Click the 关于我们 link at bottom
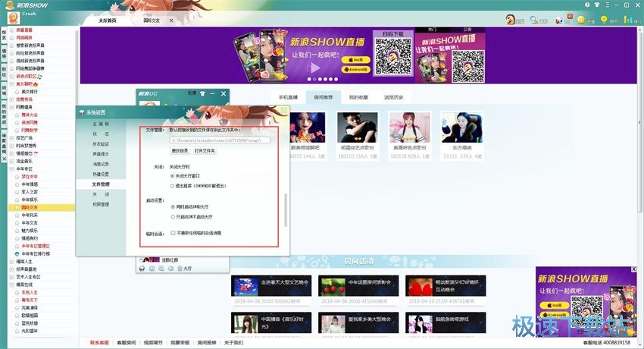The width and height of the screenshot is (644, 349). (233, 343)
